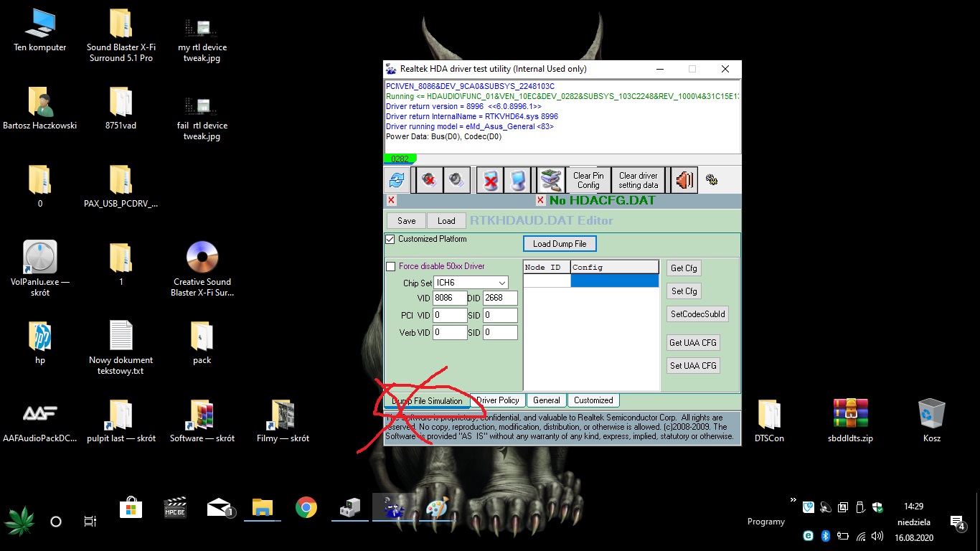
Task: Select VolPanlu.exe shortcut icon
Action: coord(40,268)
